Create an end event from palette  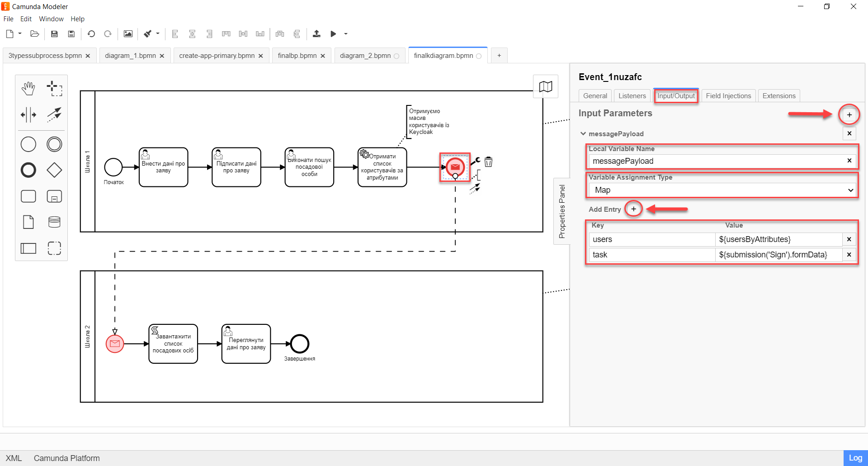[28, 170]
